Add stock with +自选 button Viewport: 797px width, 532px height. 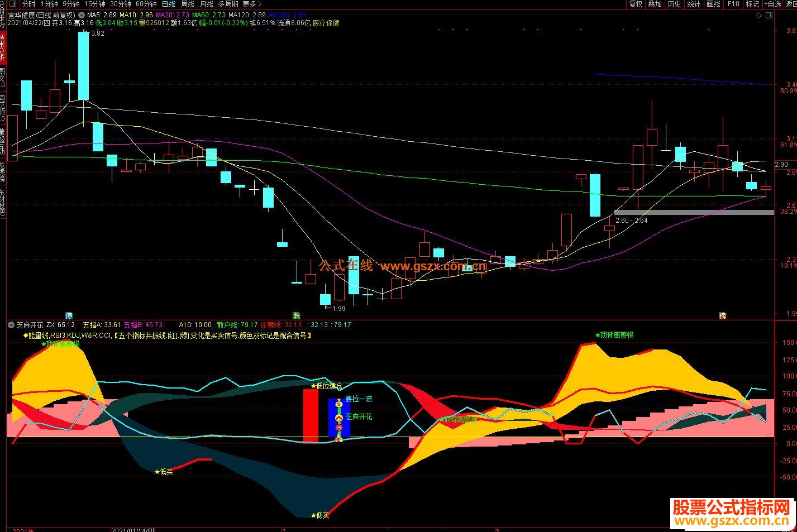point(773,4)
